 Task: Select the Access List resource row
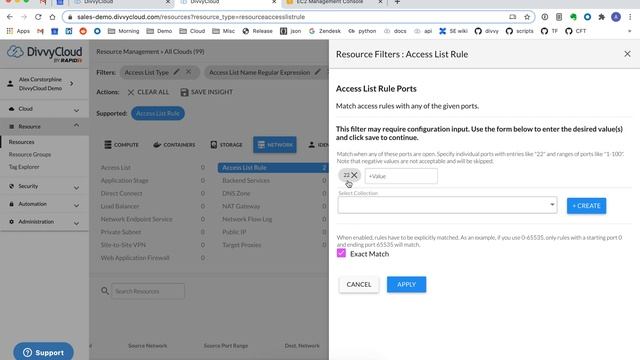tap(153, 168)
